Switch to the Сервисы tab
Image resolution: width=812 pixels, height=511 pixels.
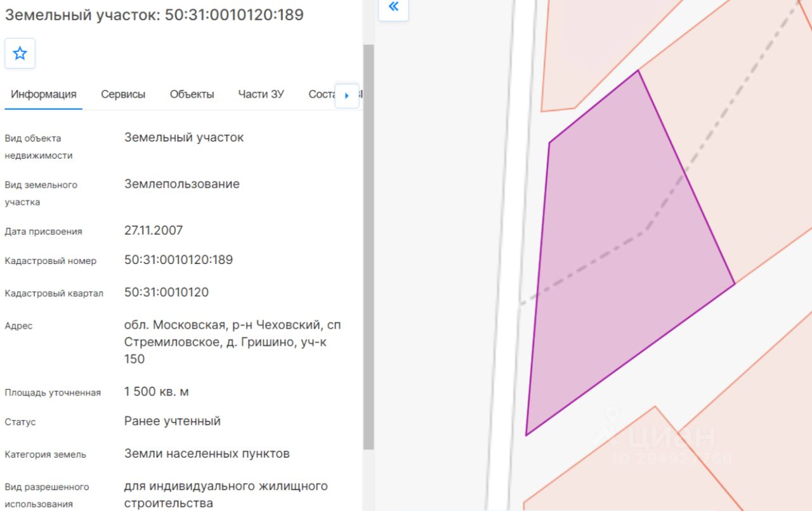click(123, 95)
